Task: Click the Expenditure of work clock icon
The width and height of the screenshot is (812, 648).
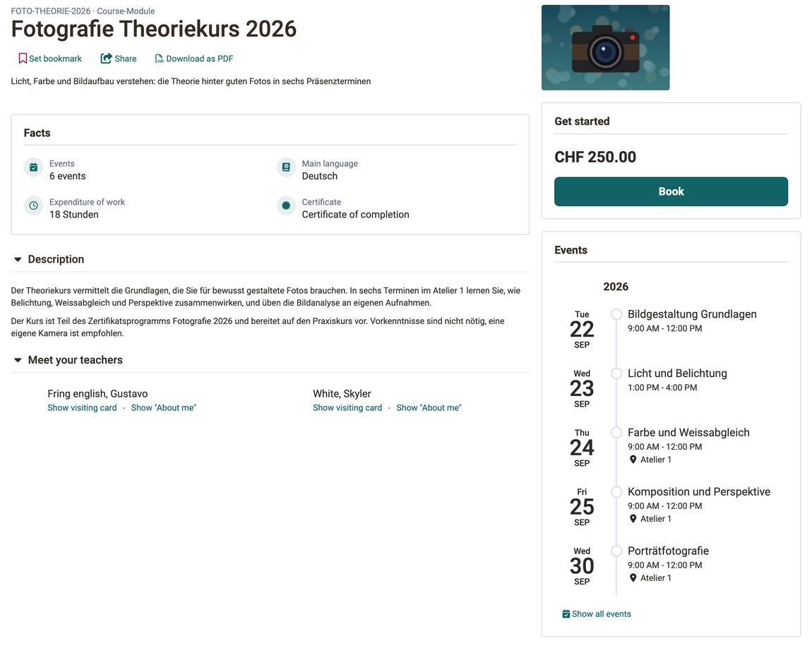Action: pyautogui.click(x=34, y=205)
